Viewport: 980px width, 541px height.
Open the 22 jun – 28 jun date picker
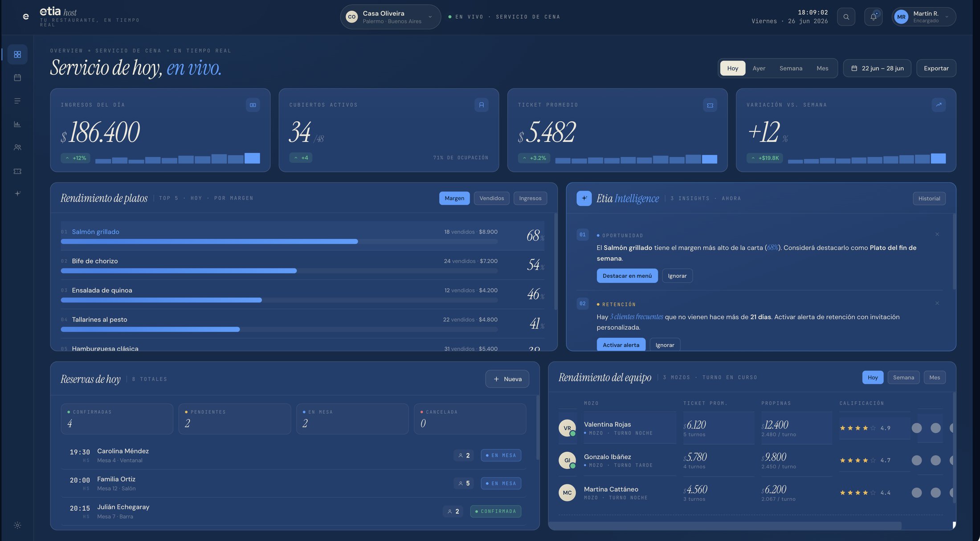(x=877, y=68)
